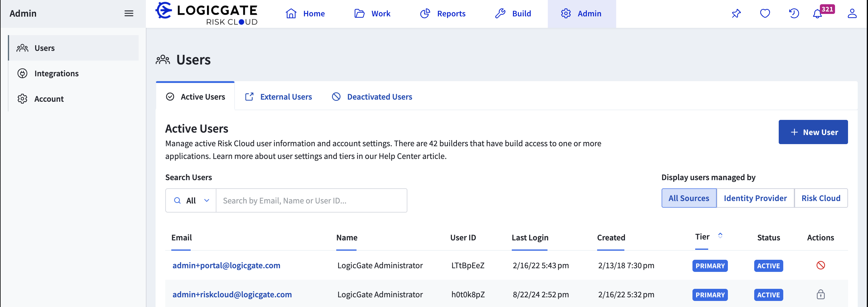Image resolution: width=868 pixels, height=307 pixels.
Task: Select Admin in top navigation
Action: 582,14
